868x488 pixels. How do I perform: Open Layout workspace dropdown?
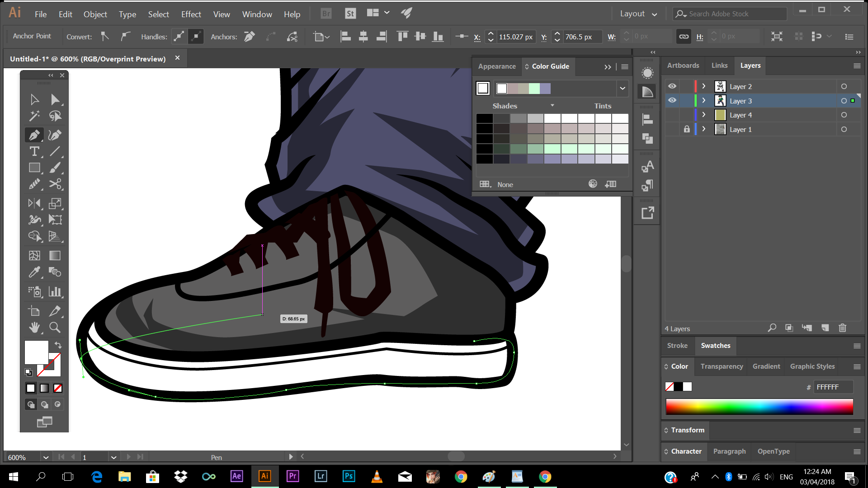point(638,14)
